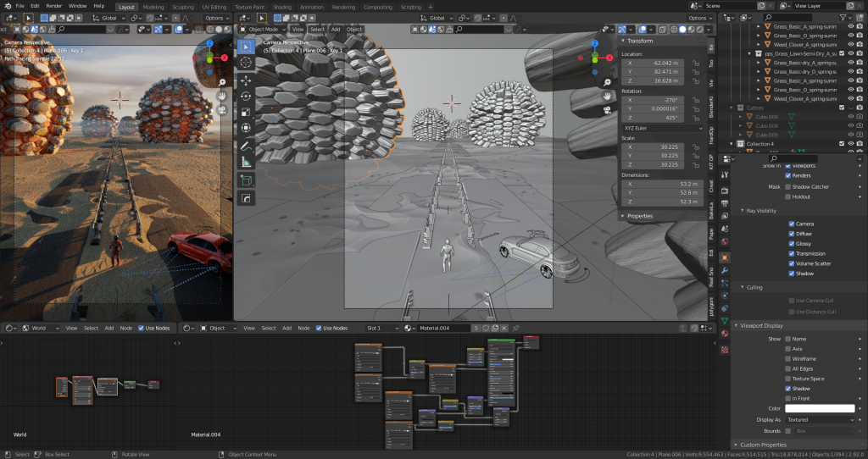
Task: Expand the Custom Properties panel
Action: 763,445
